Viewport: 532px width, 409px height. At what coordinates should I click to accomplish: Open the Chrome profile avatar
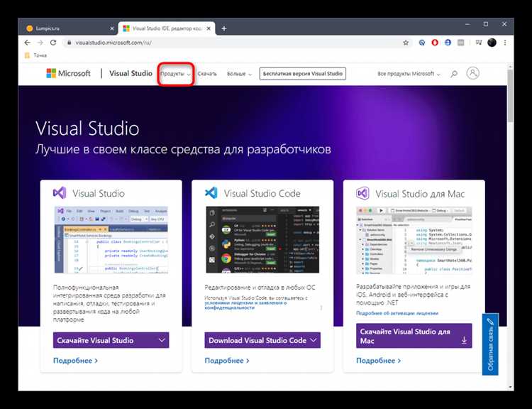[492, 43]
